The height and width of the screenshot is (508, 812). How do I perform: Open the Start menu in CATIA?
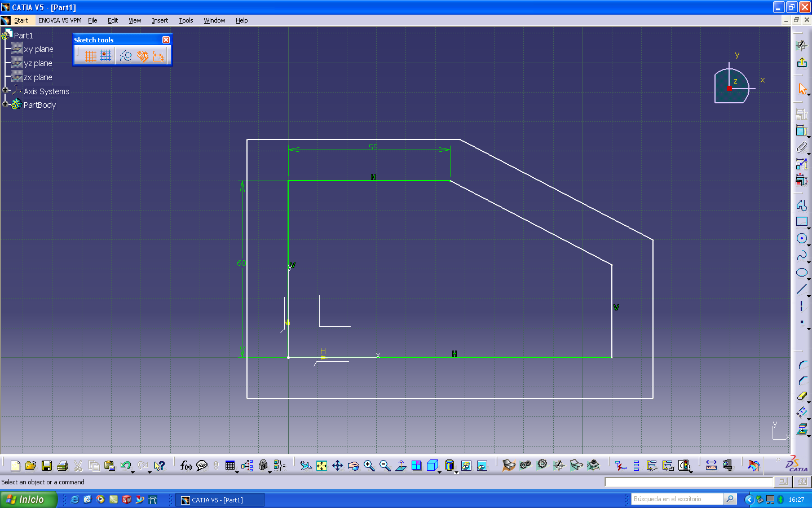pyautogui.click(x=21, y=20)
